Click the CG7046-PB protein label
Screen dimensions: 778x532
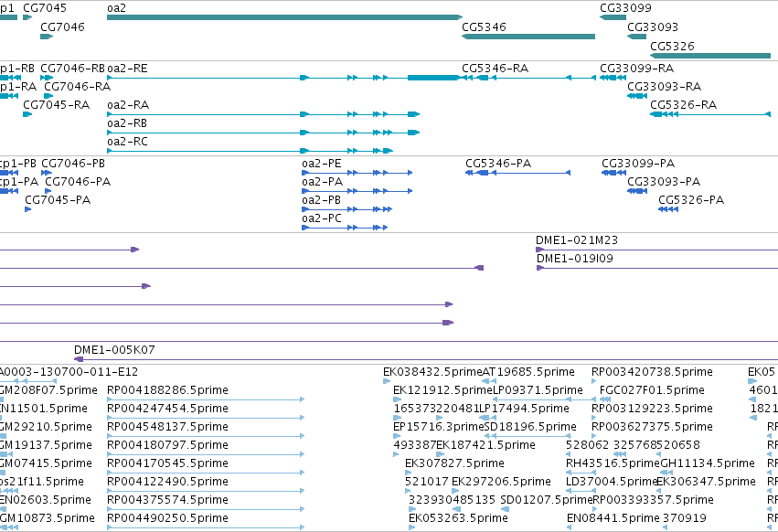coord(73,164)
